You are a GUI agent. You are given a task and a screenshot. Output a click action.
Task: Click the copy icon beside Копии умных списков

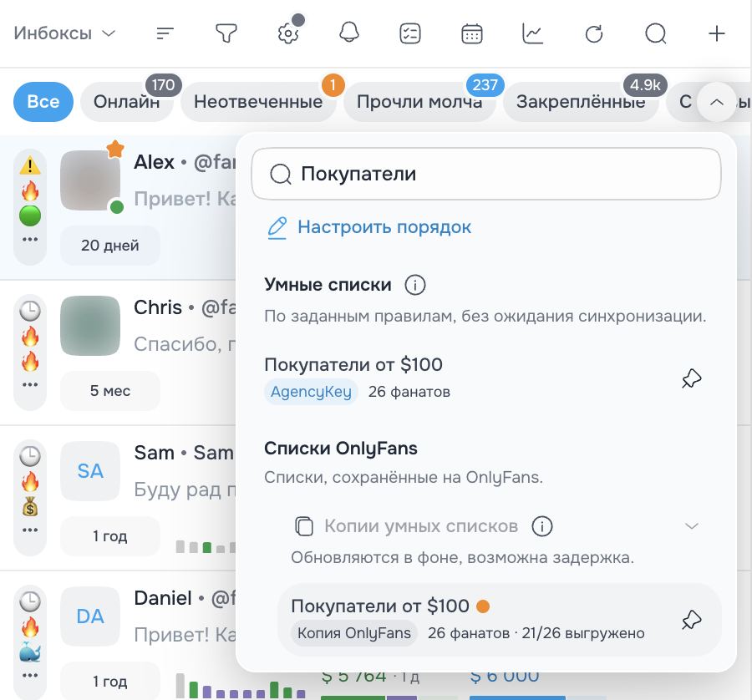coord(303,526)
